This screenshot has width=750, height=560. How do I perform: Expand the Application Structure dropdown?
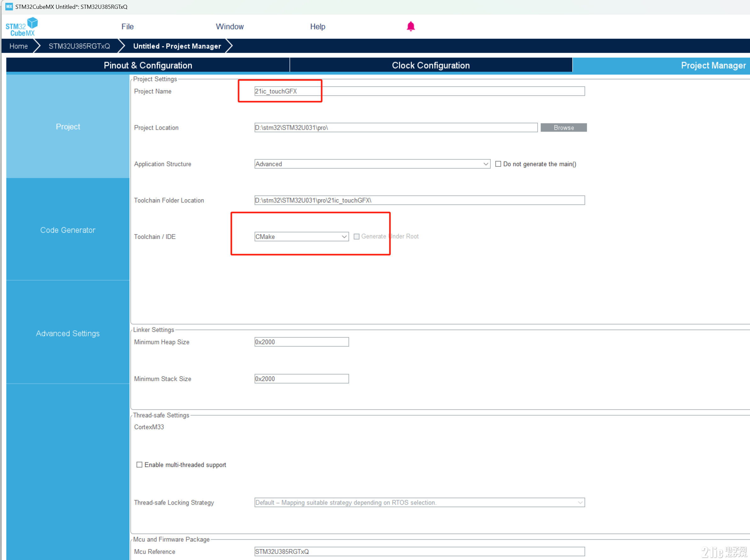point(372,164)
